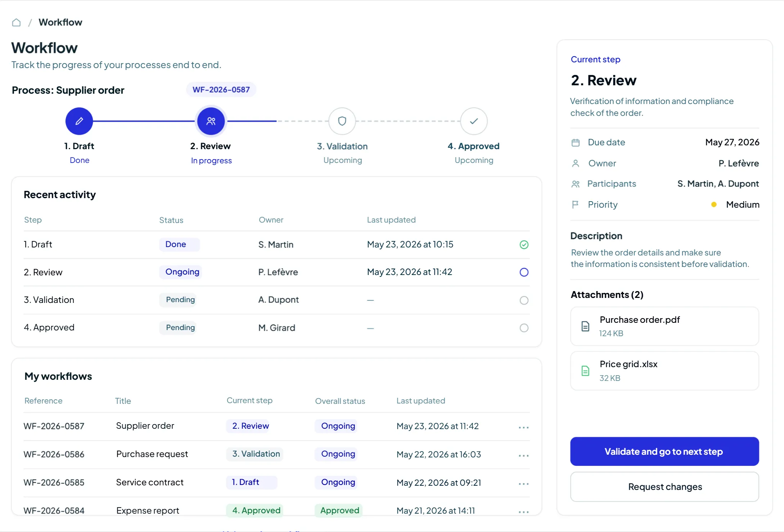
Task: Open more options for WF-2026-0587
Action: [524, 427]
